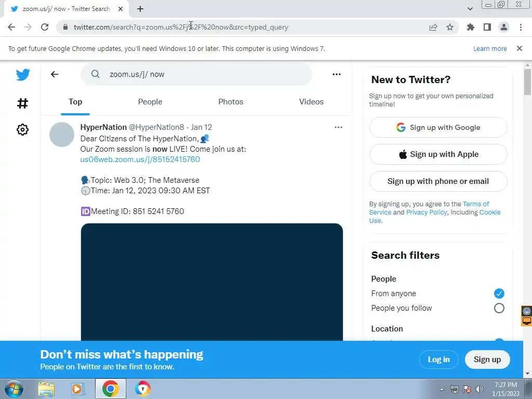This screenshot has width=532, height=399.
Task: Select the From anyone radio option
Action: pyautogui.click(x=499, y=294)
